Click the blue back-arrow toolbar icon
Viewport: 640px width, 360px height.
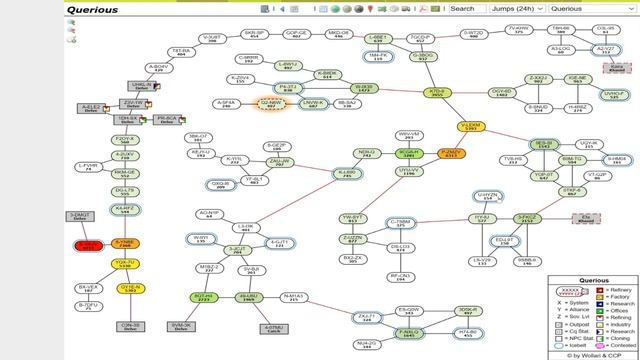tap(282, 9)
